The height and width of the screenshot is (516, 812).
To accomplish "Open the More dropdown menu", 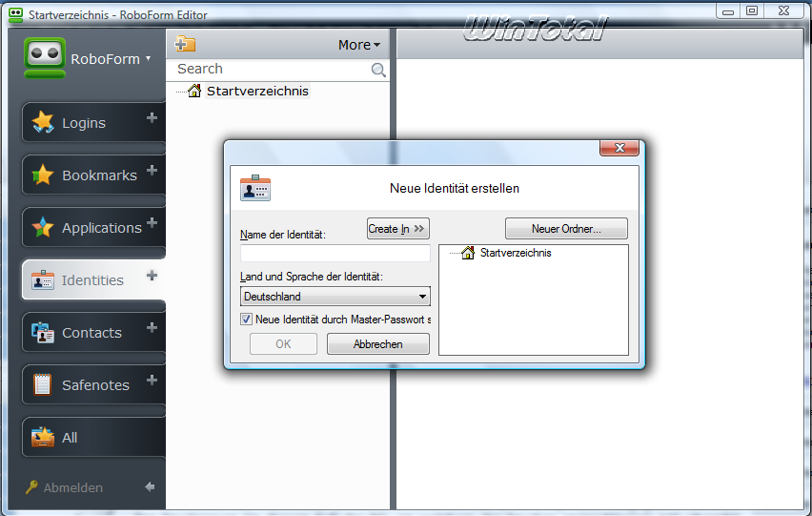I will pyautogui.click(x=359, y=45).
